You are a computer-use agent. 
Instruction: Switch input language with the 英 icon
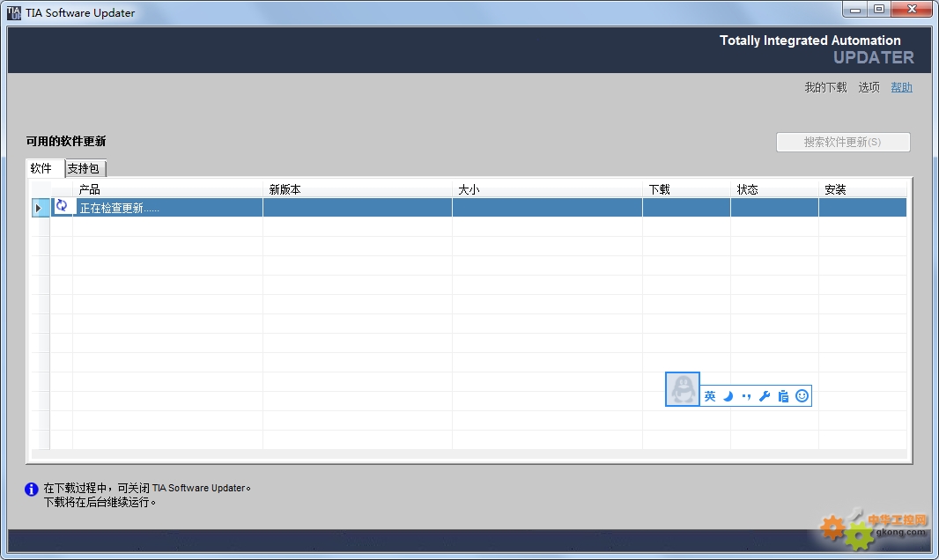[x=710, y=396]
